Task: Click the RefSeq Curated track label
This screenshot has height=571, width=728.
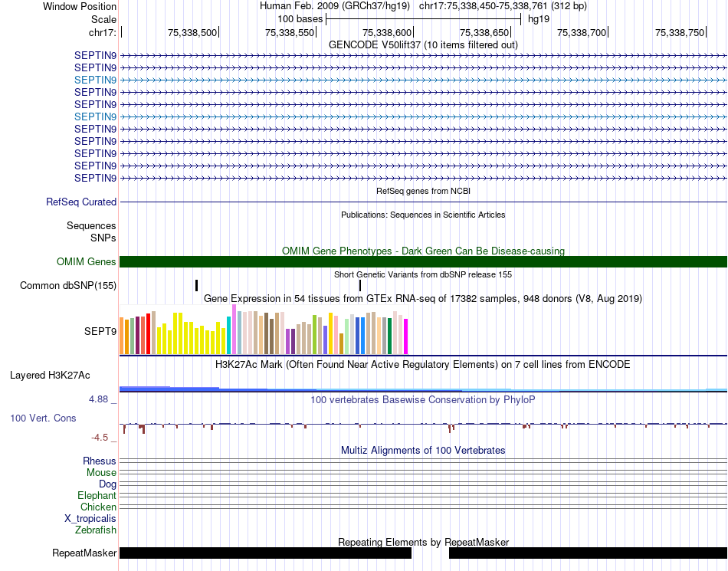Action: [x=81, y=202]
